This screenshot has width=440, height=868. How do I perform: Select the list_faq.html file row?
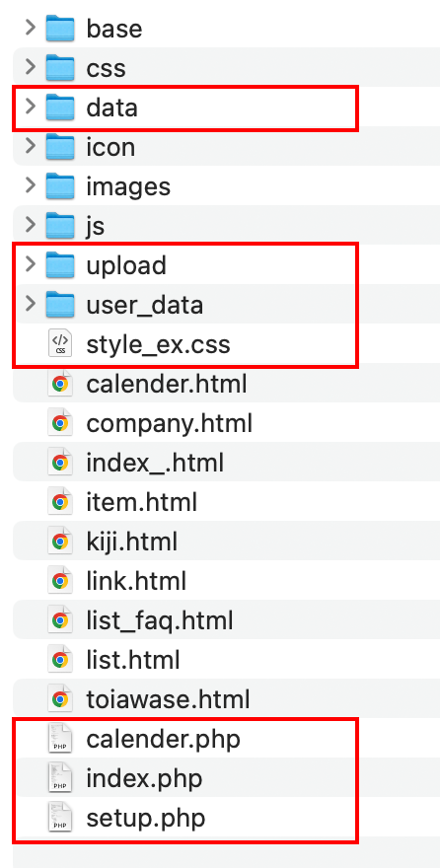226,620
